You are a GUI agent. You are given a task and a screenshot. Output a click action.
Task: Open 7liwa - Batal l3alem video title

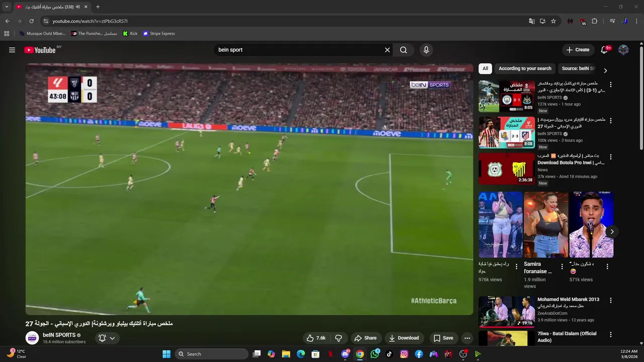point(567,337)
